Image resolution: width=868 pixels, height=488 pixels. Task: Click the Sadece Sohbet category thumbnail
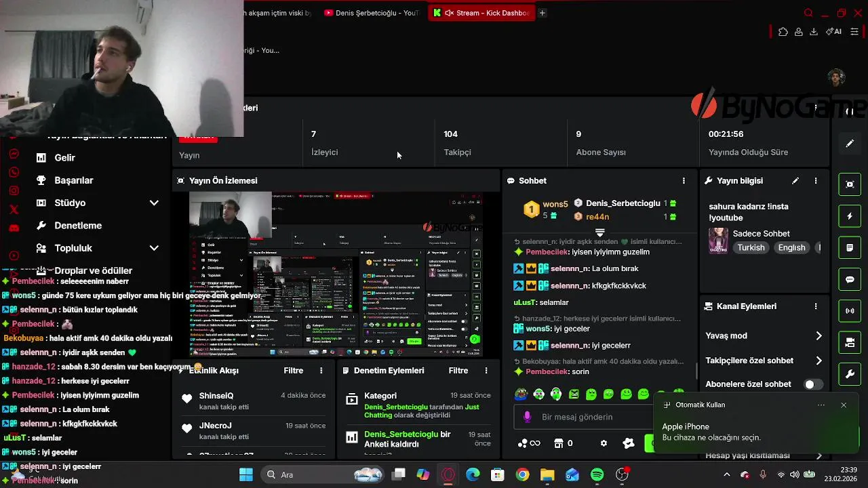[x=718, y=241]
